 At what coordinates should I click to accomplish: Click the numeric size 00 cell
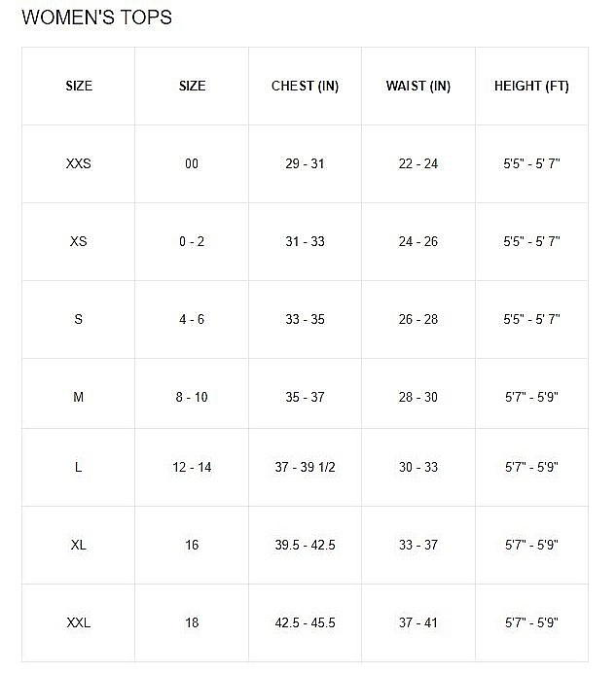pyautogui.click(x=192, y=163)
